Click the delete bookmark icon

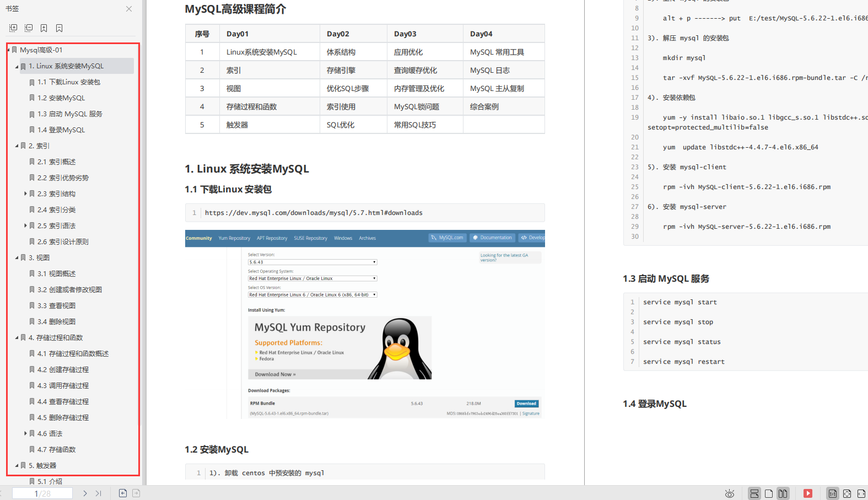[x=60, y=28]
